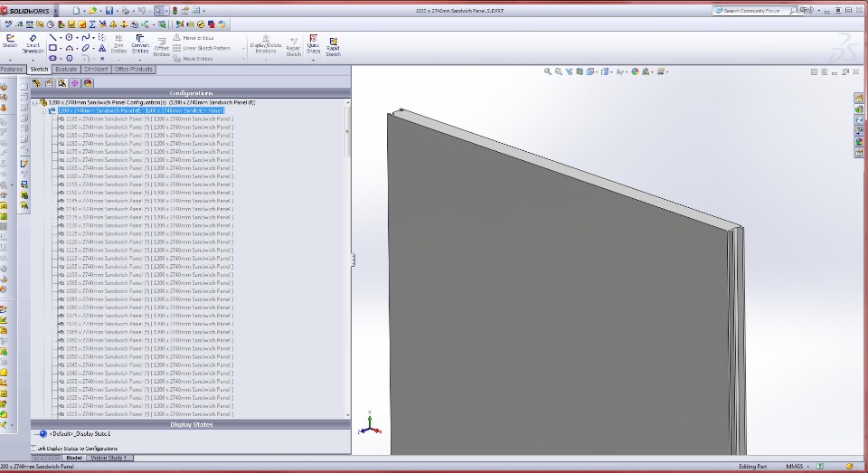Select the <Default>_Display State 1 entry
The width and height of the screenshot is (868, 473).
coord(80,434)
